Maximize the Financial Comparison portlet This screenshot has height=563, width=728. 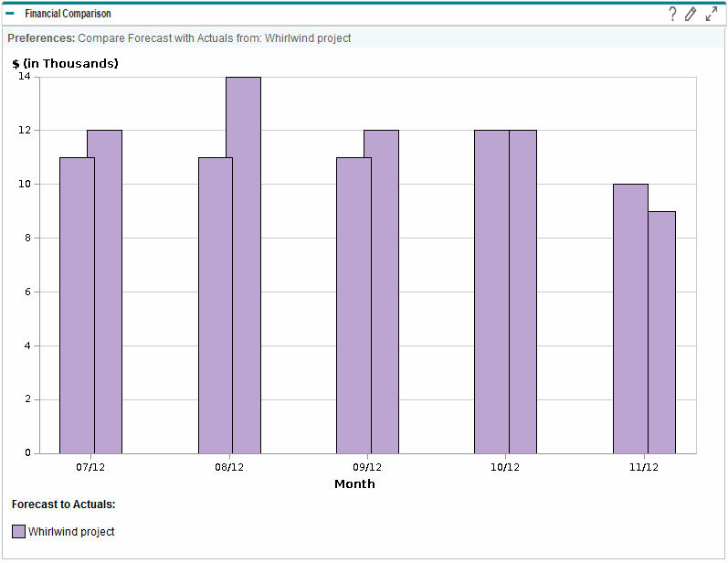[x=712, y=14]
